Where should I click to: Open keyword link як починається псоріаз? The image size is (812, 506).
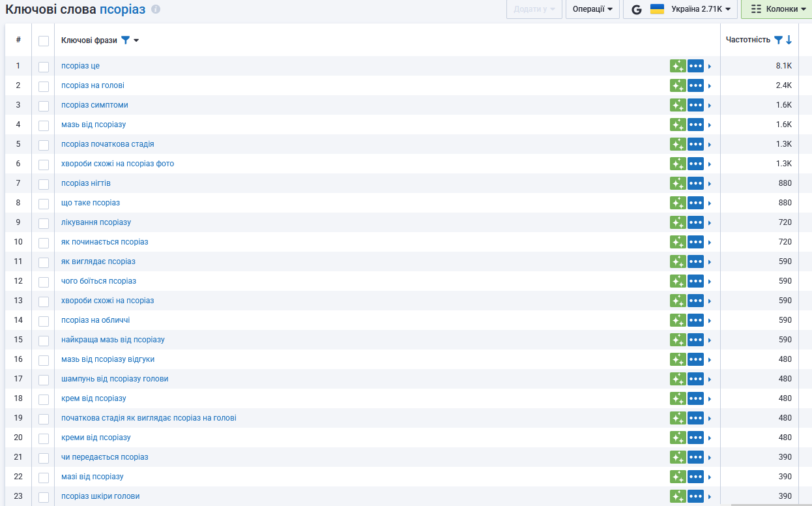tap(105, 242)
